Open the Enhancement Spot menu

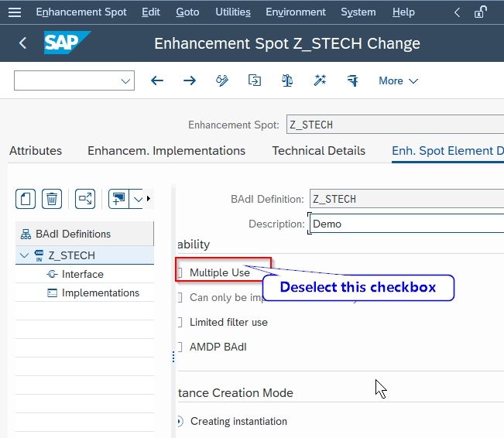(x=81, y=12)
